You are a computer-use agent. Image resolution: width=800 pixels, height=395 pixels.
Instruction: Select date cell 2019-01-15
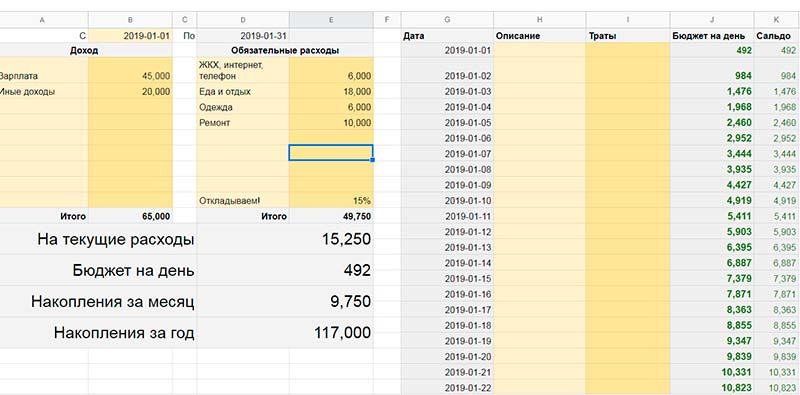click(x=447, y=278)
